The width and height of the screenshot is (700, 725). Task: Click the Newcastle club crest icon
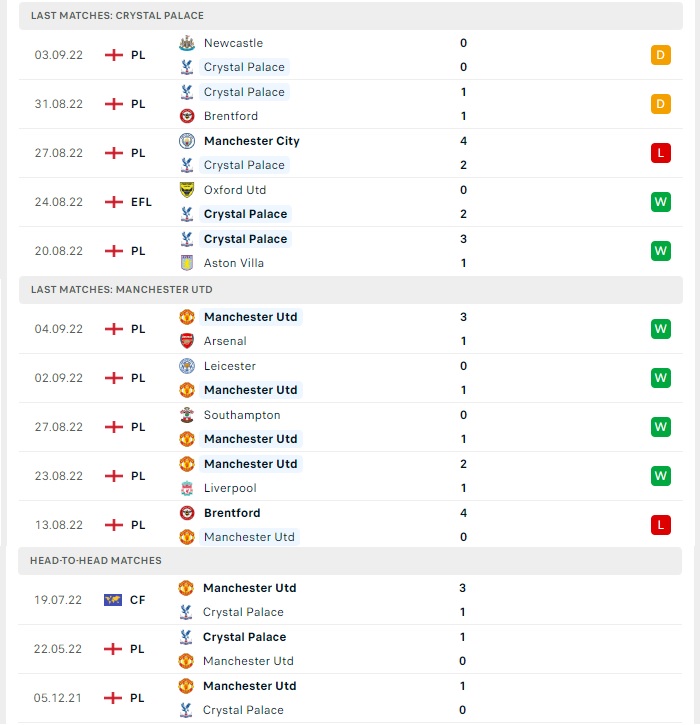(187, 43)
